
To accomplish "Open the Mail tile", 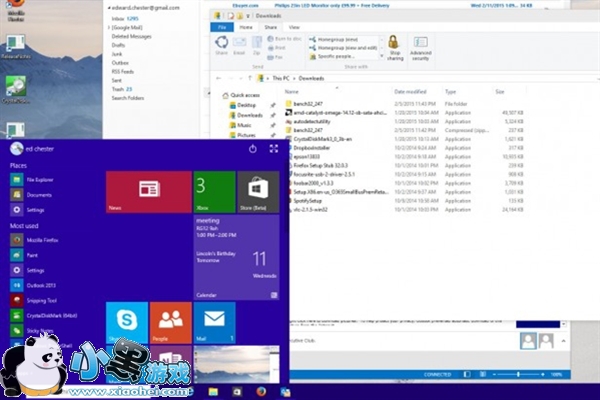I will click(214, 321).
